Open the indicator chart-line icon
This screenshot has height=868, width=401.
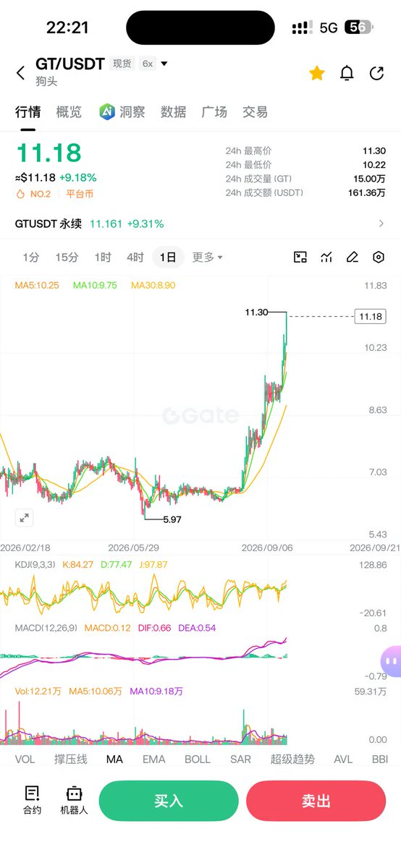pyautogui.click(x=326, y=257)
